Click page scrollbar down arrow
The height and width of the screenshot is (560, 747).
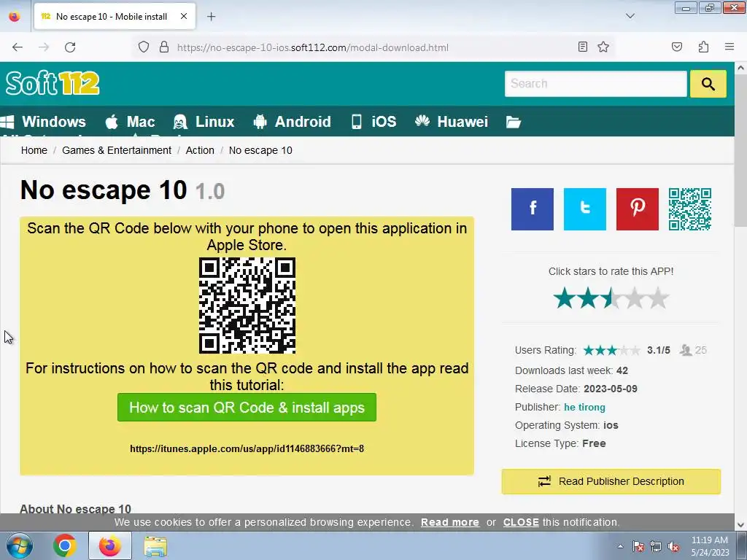click(x=740, y=525)
